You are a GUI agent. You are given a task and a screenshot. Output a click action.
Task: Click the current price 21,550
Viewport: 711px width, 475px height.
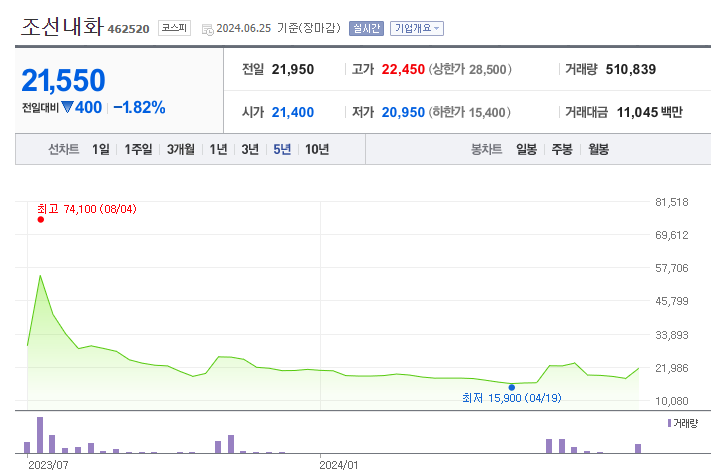(x=63, y=80)
